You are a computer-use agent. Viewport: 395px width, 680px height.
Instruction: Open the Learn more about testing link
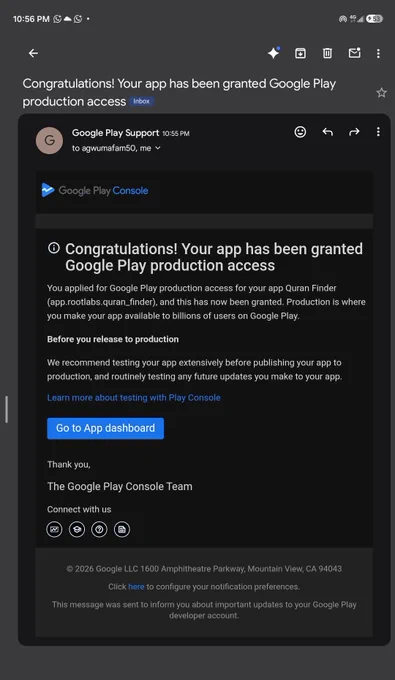134,398
